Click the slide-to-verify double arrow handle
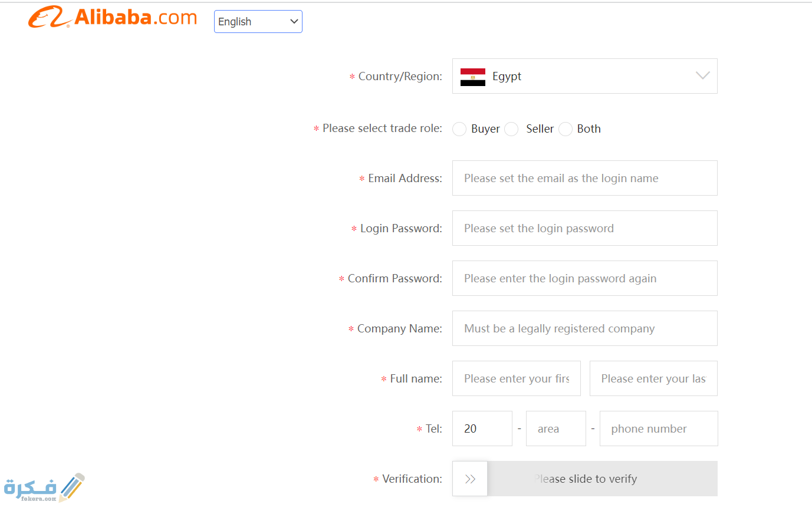 coord(470,479)
